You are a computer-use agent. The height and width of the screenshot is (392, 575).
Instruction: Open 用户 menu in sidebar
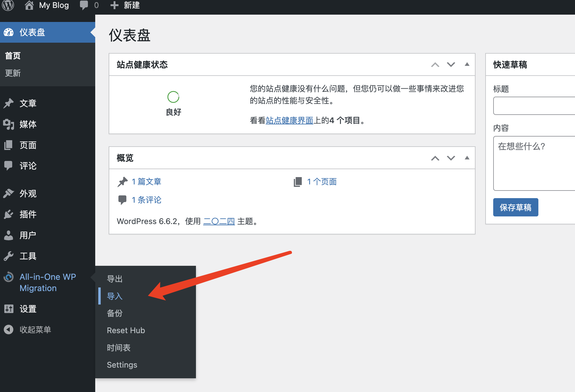pyautogui.click(x=48, y=235)
